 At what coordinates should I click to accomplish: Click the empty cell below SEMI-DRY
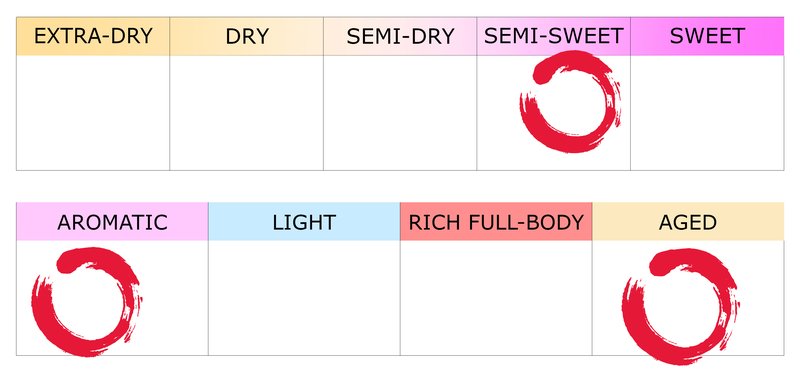coord(400,113)
